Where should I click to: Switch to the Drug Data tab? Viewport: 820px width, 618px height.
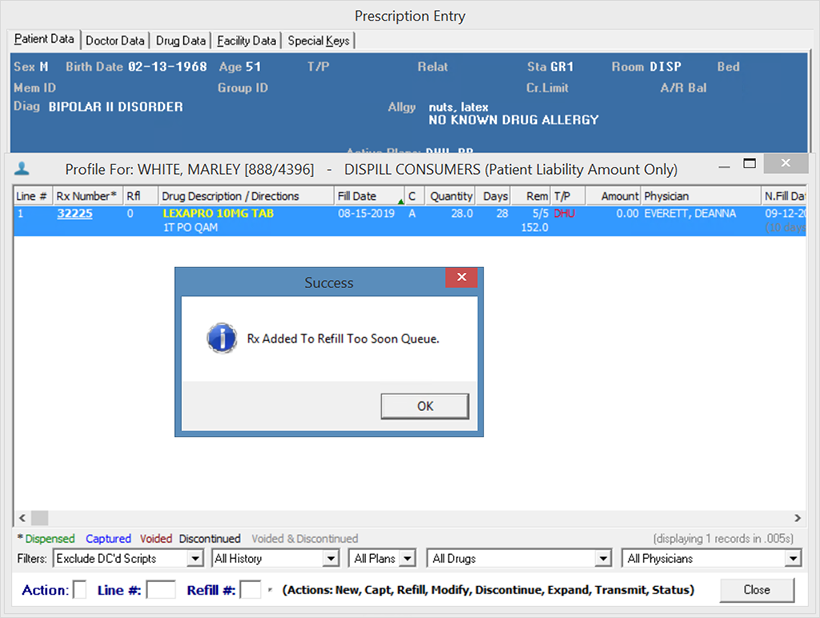pyautogui.click(x=181, y=41)
